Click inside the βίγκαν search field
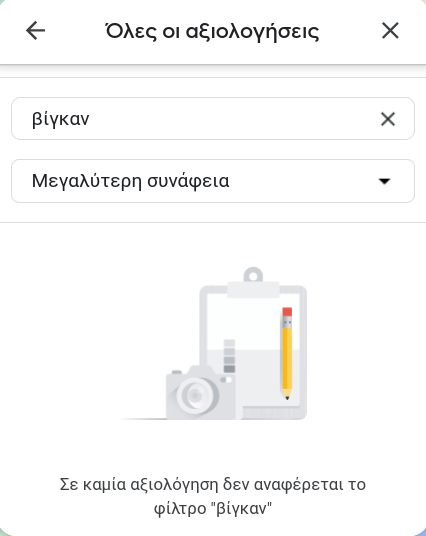Viewport: 426px width, 536px height. (213, 119)
